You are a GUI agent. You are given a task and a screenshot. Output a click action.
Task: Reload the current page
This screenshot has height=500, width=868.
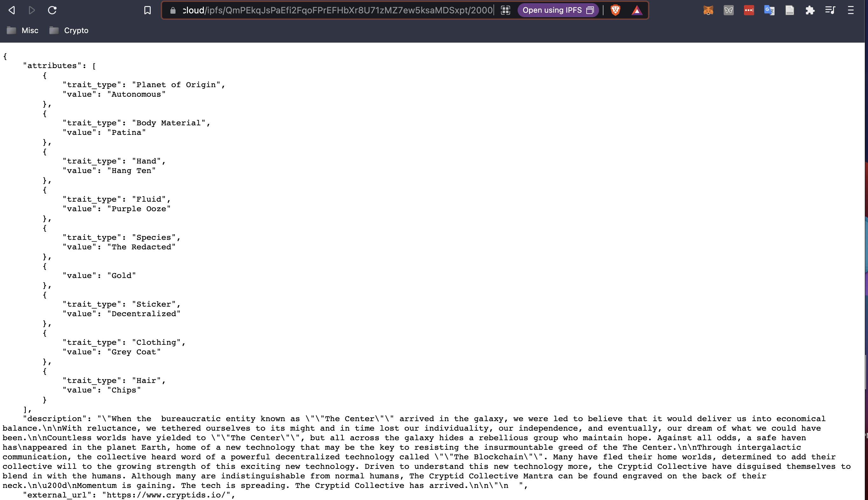click(x=52, y=10)
